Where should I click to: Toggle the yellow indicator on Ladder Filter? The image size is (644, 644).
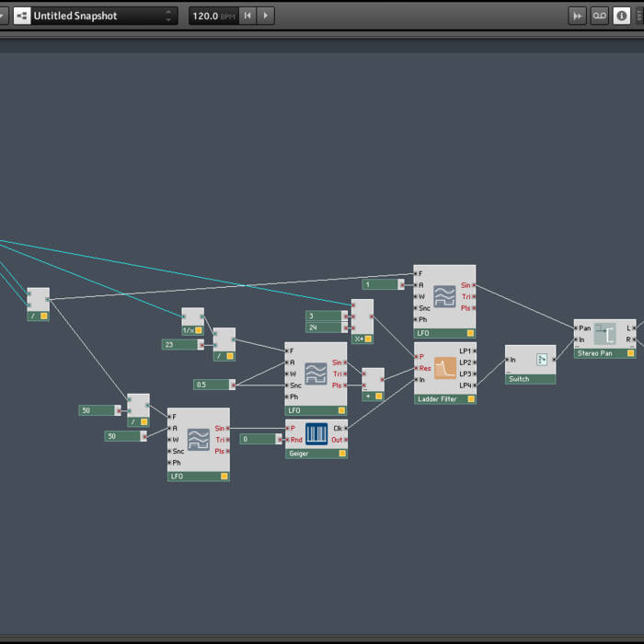pos(470,398)
